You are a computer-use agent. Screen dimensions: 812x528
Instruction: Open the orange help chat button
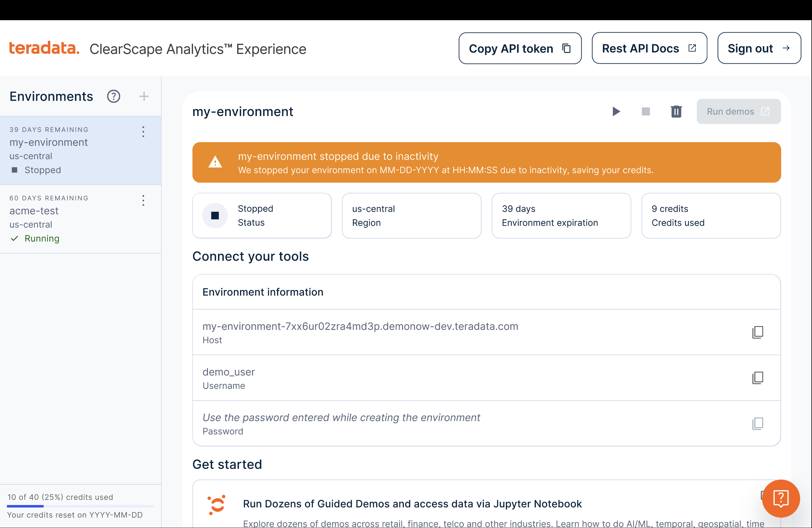click(x=780, y=498)
